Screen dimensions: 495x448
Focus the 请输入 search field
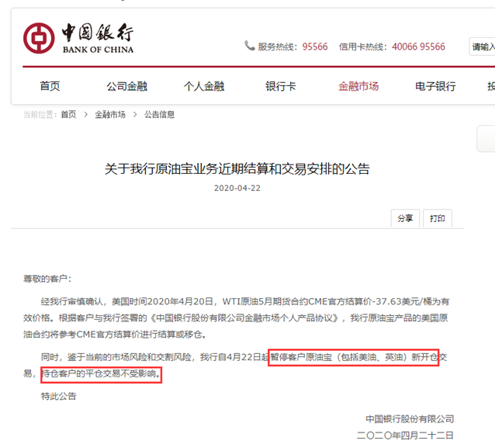(482, 47)
